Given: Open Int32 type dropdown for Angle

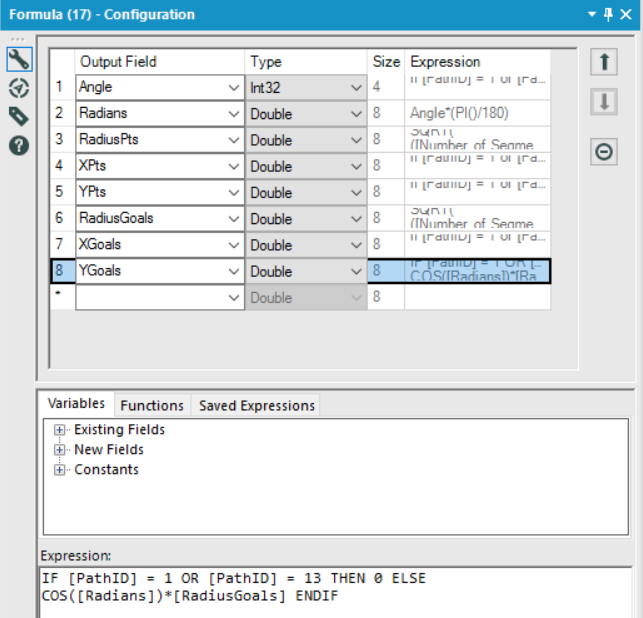Looking at the screenshot, I should (x=357, y=88).
